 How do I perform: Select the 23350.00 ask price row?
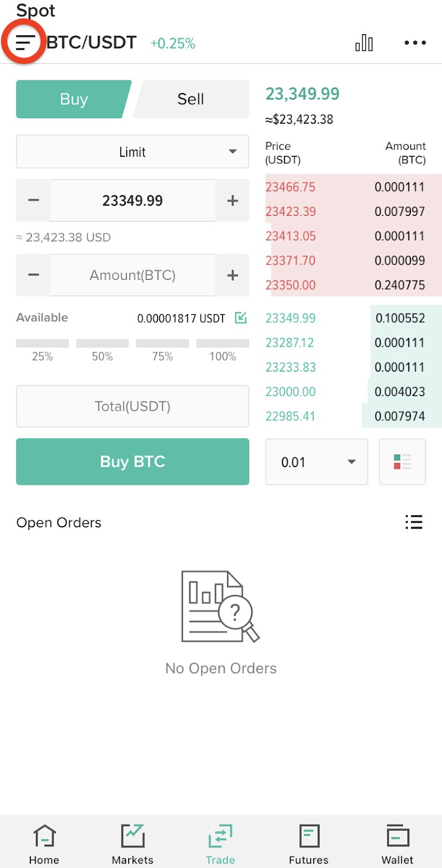coord(345,285)
